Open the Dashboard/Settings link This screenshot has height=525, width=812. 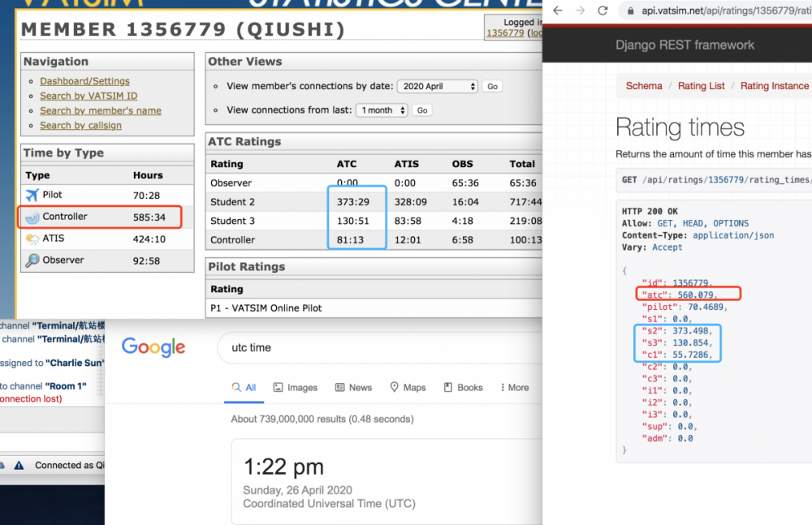tap(84, 81)
